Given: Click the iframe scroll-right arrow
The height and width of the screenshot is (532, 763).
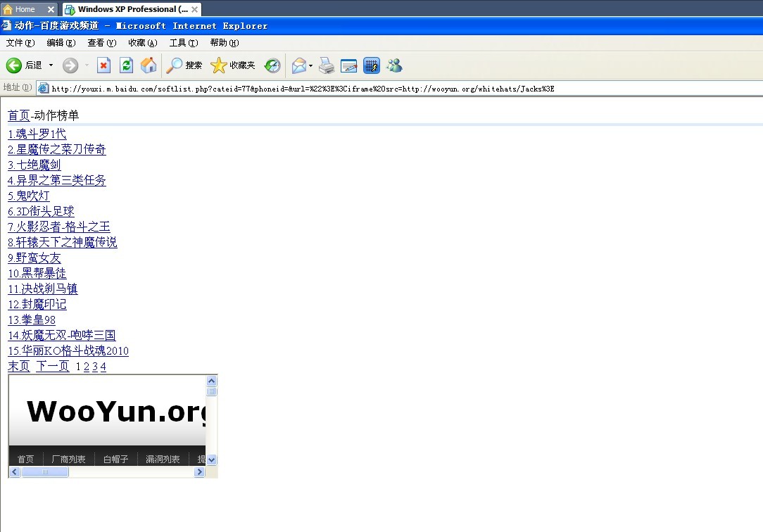Looking at the screenshot, I should coord(199,471).
